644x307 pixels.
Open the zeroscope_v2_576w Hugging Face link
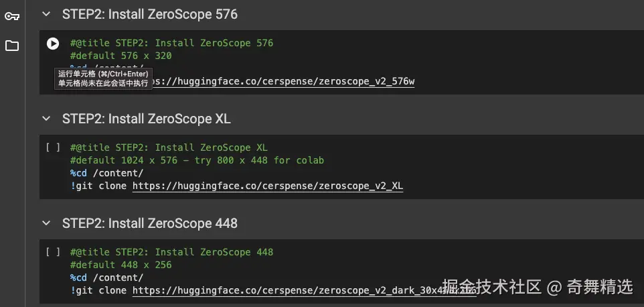(281, 82)
